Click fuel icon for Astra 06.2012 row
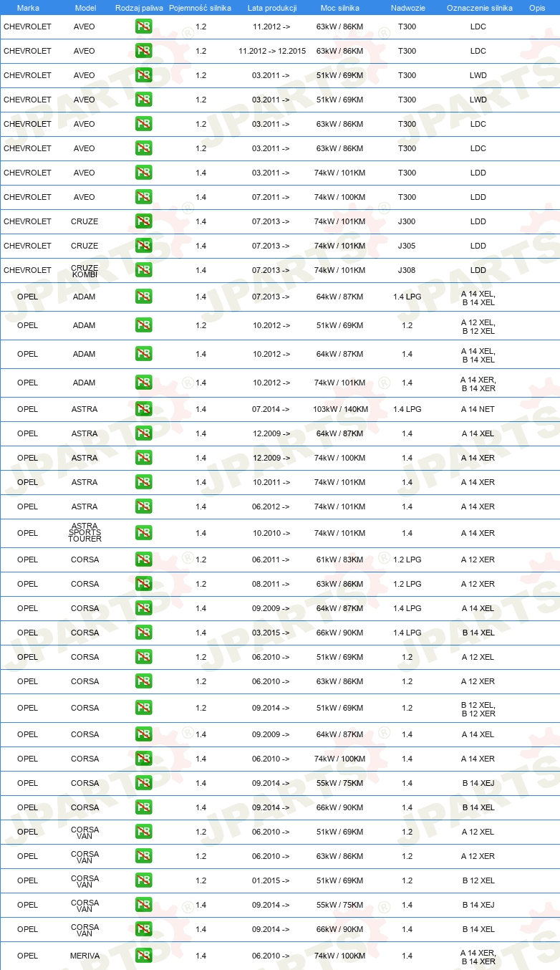 click(x=144, y=506)
